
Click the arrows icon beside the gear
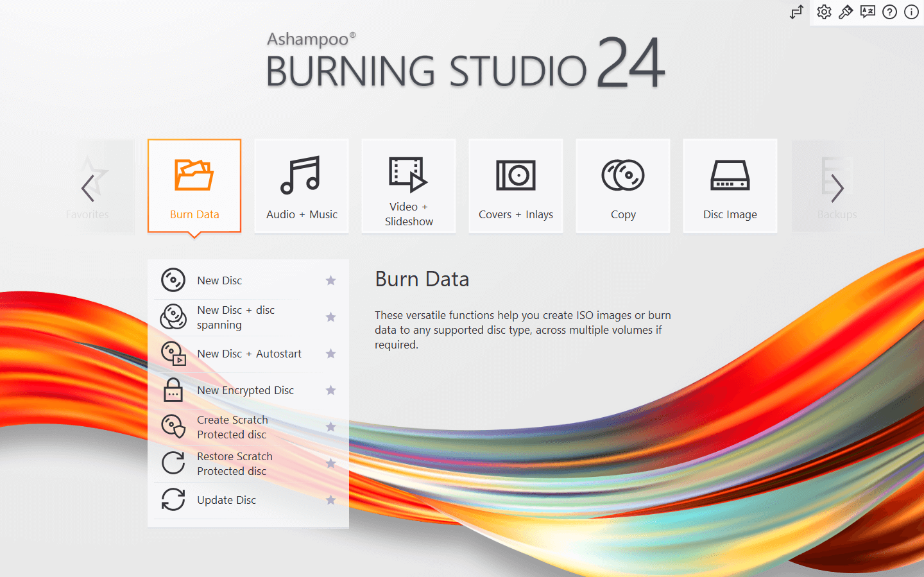[796, 12]
